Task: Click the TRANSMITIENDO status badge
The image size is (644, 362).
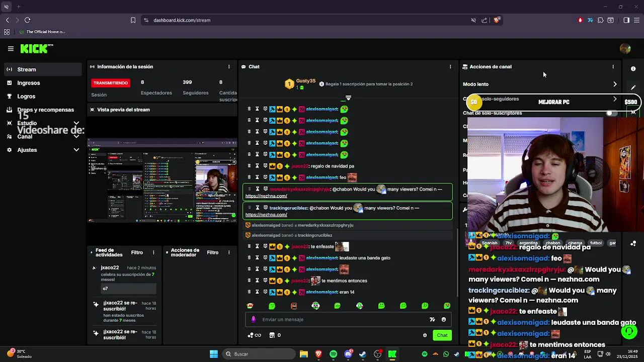Action: pos(111,83)
